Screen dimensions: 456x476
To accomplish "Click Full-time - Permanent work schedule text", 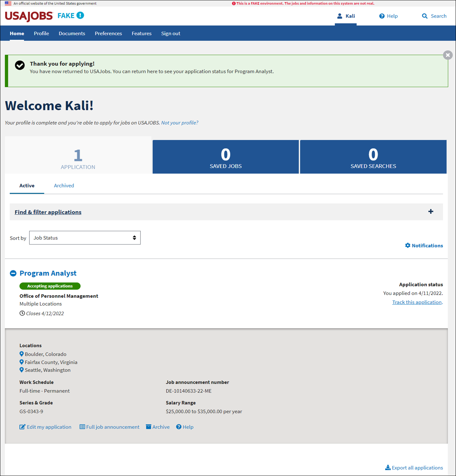I will point(45,391).
